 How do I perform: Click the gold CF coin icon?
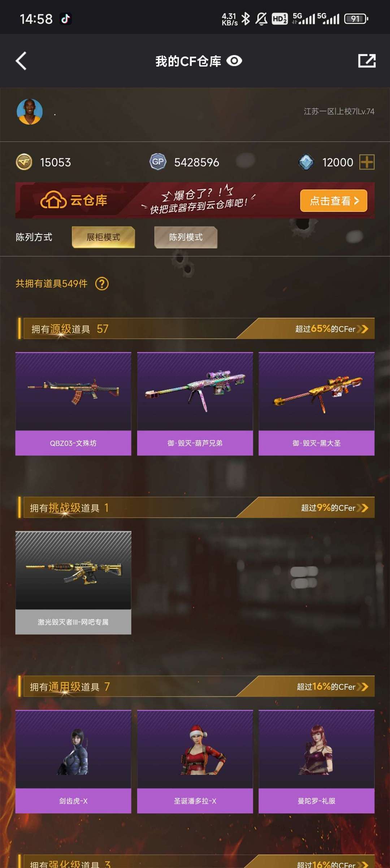[x=24, y=162]
